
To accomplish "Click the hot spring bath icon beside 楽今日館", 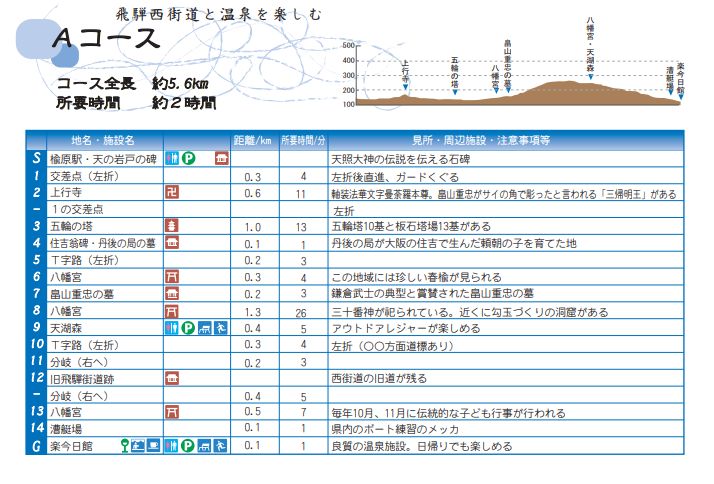I will pos(138,445).
